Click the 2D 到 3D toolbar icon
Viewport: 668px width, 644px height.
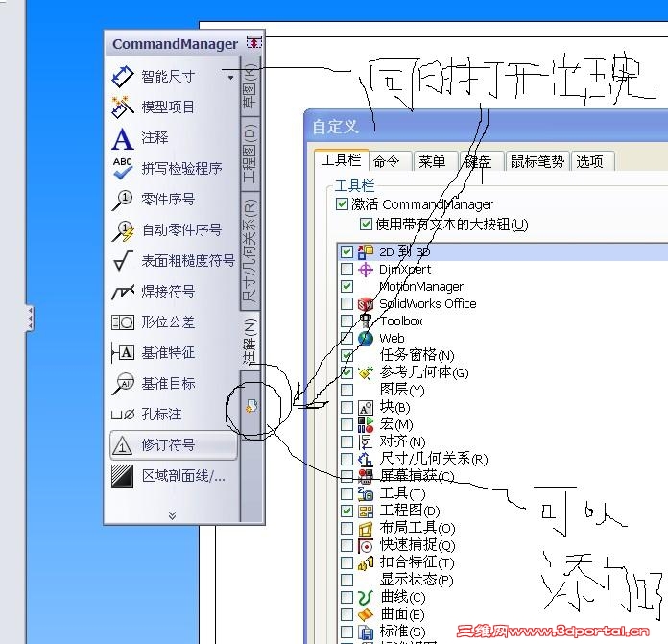click(x=366, y=252)
